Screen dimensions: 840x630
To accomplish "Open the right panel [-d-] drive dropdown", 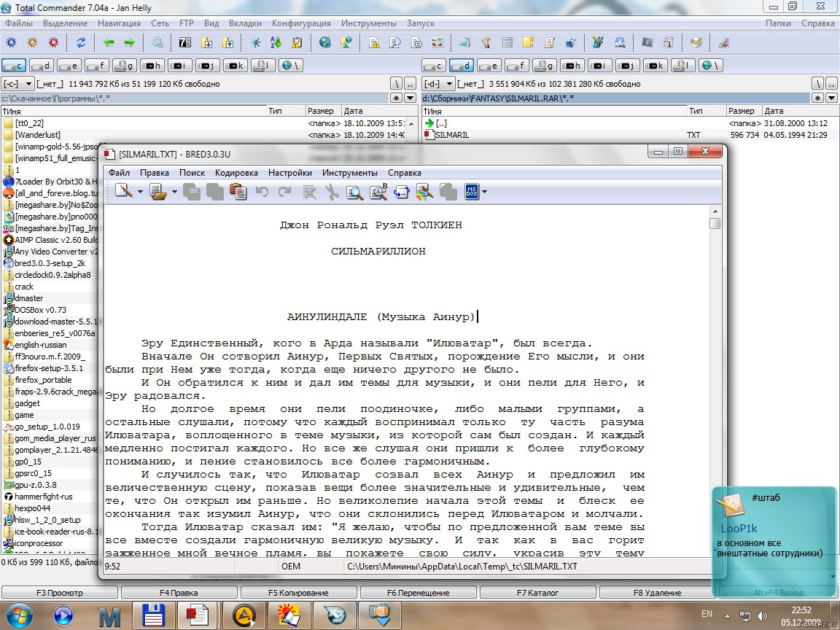I will (x=439, y=84).
